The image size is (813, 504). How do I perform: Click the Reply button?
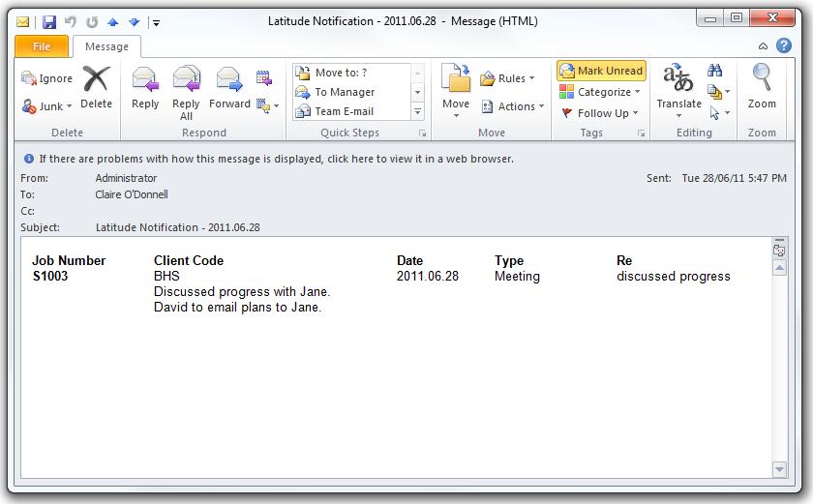click(145, 88)
